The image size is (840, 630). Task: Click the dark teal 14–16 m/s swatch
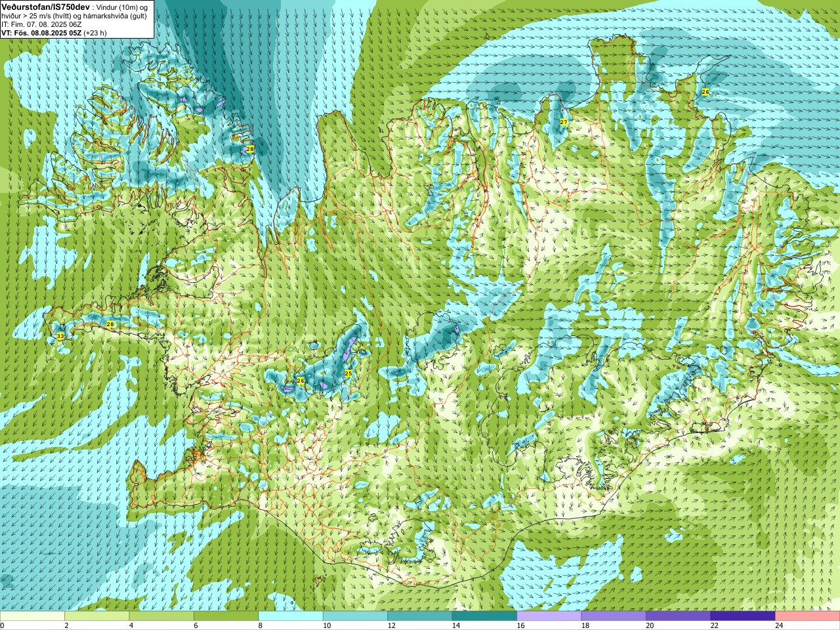coord(484,616)
